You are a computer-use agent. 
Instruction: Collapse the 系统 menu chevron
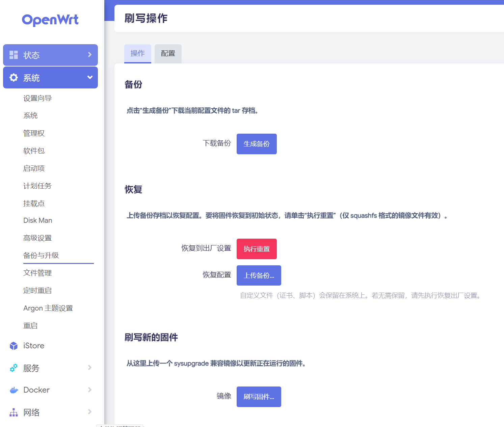tap(90, 77)
